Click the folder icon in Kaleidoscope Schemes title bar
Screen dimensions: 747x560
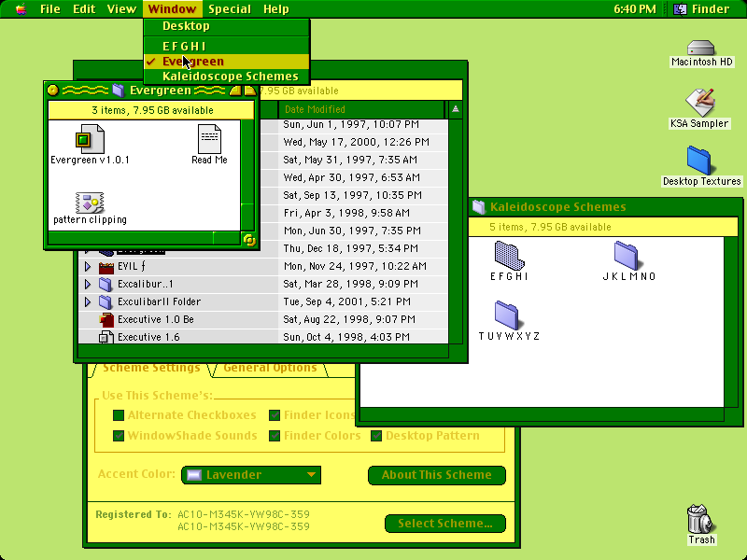tap(478, 206)
